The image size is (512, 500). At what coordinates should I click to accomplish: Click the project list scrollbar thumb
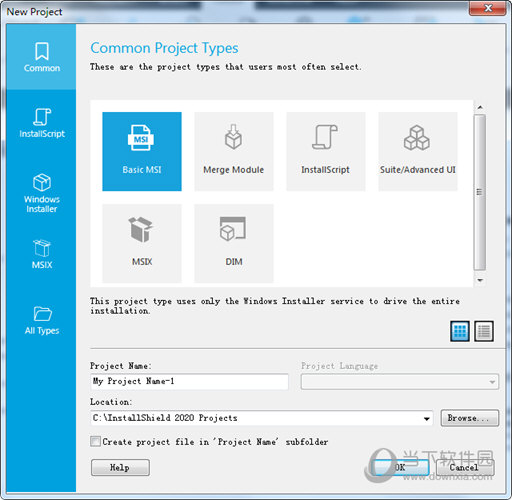pos(480,192)
